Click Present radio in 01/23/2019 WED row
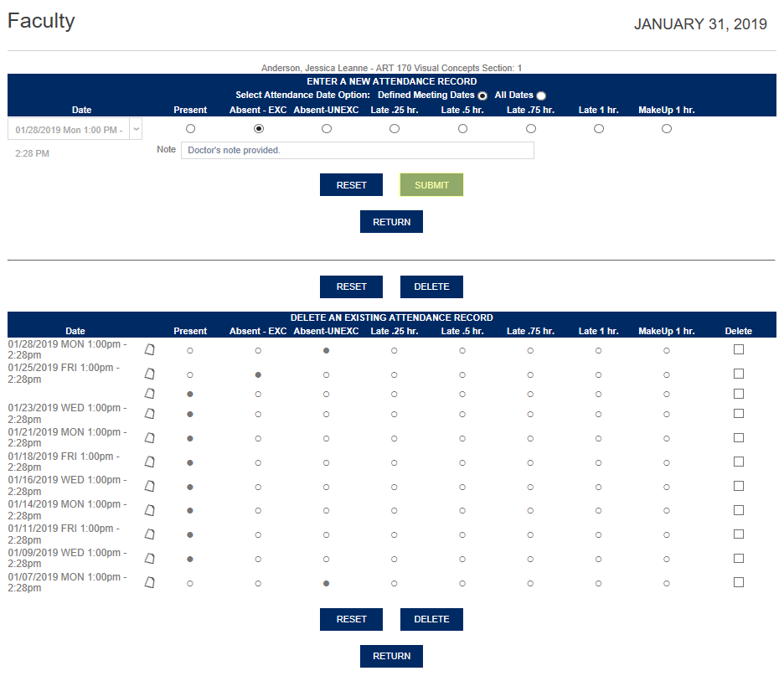The width and height of the screenshot is (784, 676). (190, 415)
